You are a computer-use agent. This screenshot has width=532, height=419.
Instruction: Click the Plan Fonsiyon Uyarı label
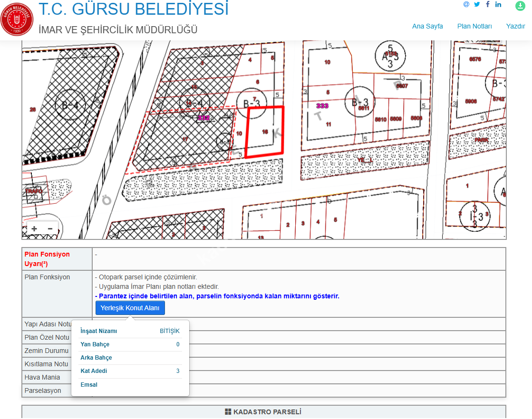point(47,259)
